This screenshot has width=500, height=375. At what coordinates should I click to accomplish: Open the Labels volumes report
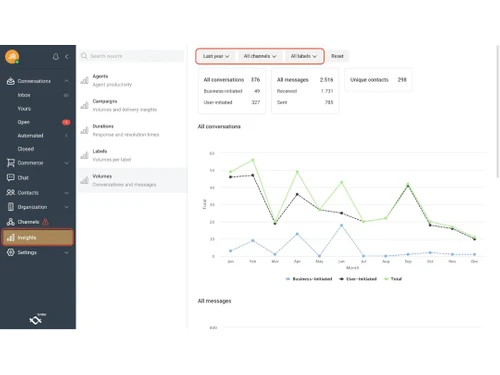[x=132, y=156]
